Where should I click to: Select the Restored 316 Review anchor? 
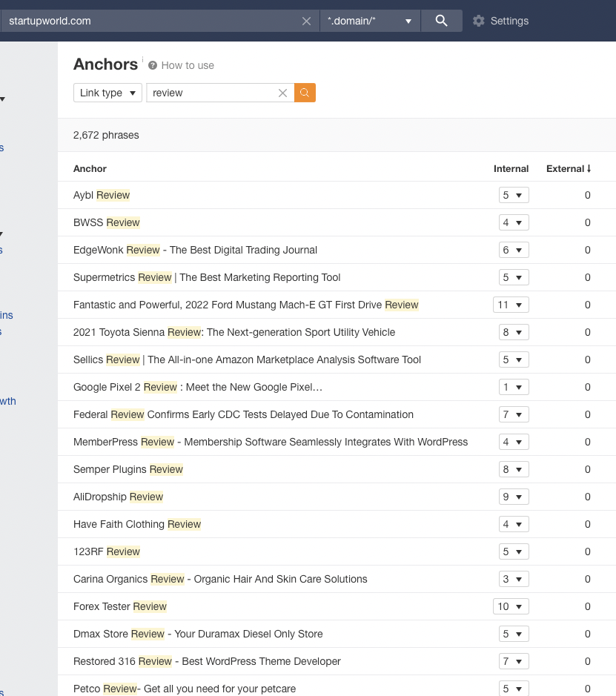point(207,661)
